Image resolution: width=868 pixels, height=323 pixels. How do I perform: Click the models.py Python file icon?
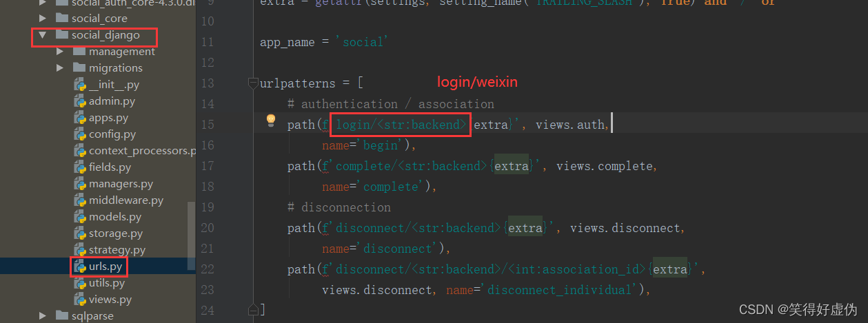click(x=80, y=217)
